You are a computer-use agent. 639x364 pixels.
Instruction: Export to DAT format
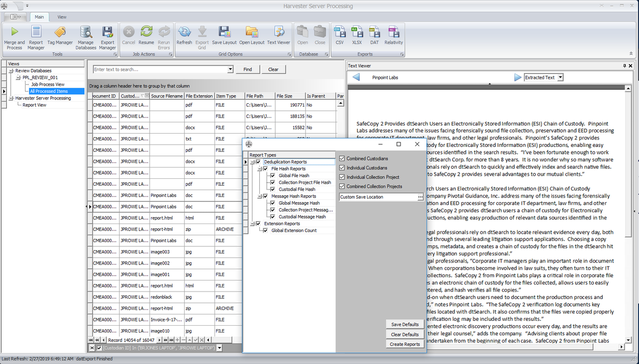[374, 35]
